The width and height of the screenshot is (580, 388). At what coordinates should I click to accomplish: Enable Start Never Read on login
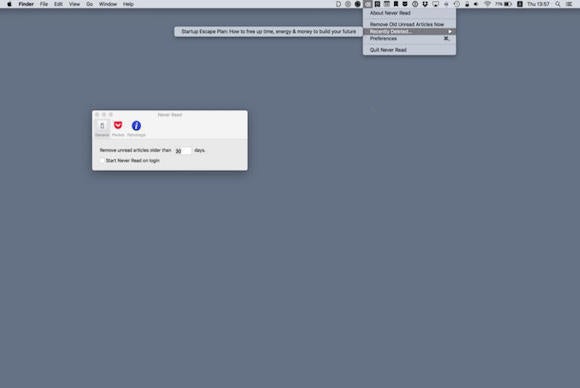pyautogui.click(x=102, y=161)
